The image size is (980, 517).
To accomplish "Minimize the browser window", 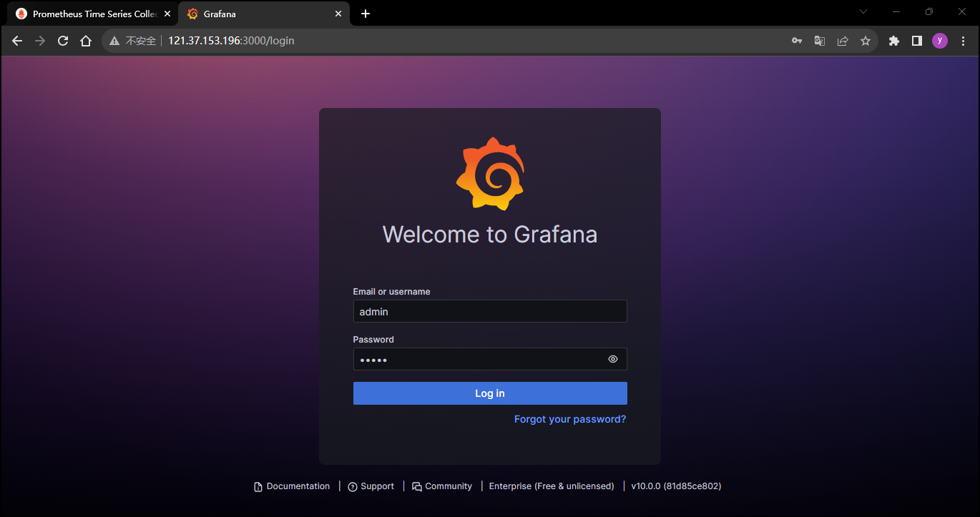I will tap(896, 11).
